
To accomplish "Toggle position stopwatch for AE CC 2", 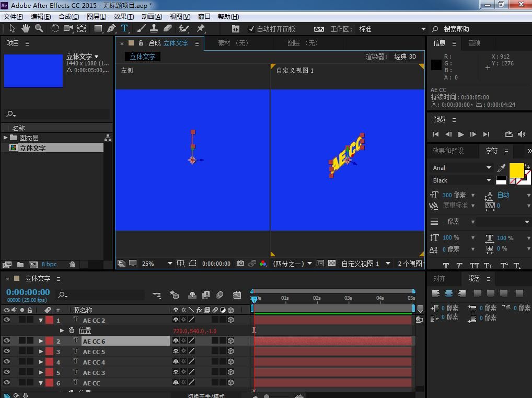I will click(x=72, y=330).
